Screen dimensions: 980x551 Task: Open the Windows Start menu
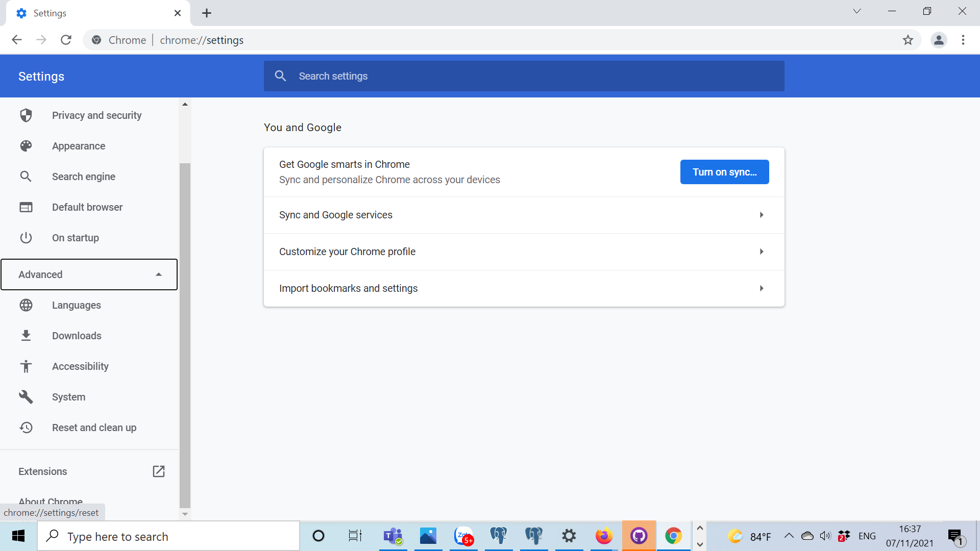18,536
